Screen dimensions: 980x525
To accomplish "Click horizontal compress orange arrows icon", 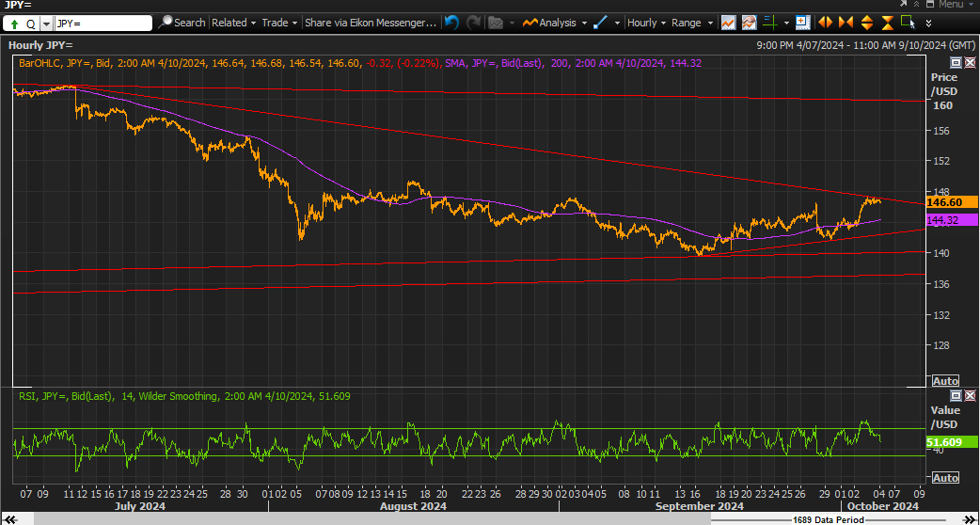I will click(846, 23).
